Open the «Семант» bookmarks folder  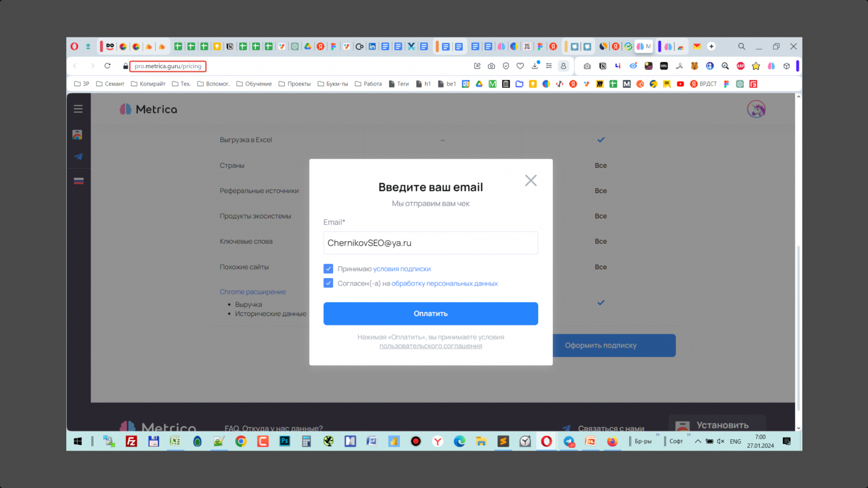(110, 84)
